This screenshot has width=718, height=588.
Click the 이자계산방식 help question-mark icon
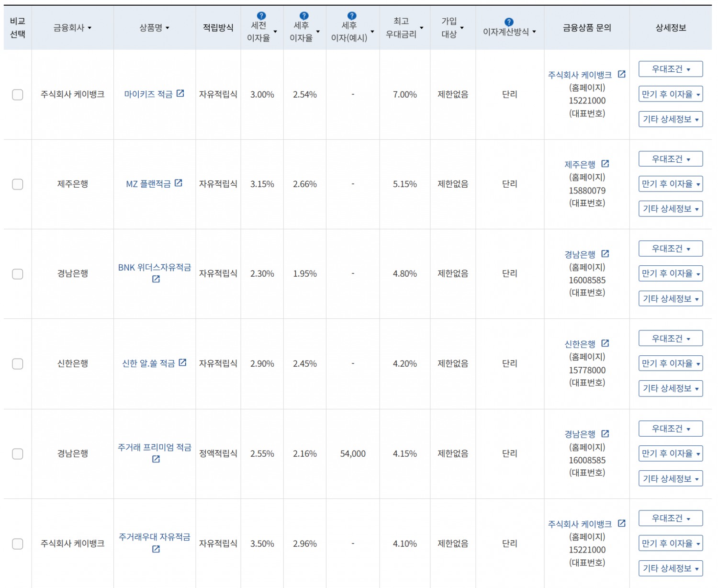pyautogui.click(x=509, y=22)
